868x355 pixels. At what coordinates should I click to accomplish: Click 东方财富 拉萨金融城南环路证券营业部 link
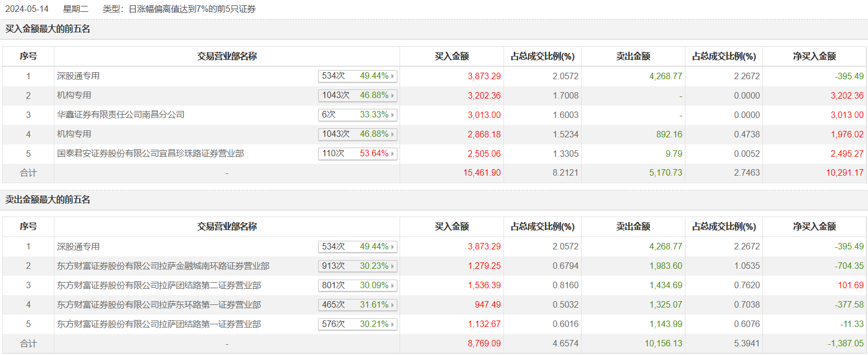coord(163,266)
